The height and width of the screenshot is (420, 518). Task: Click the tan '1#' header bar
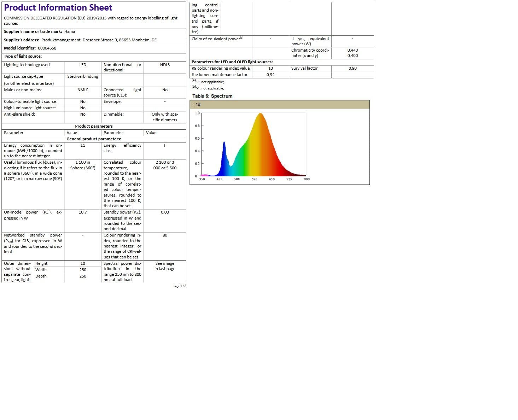tap(279, 105)
